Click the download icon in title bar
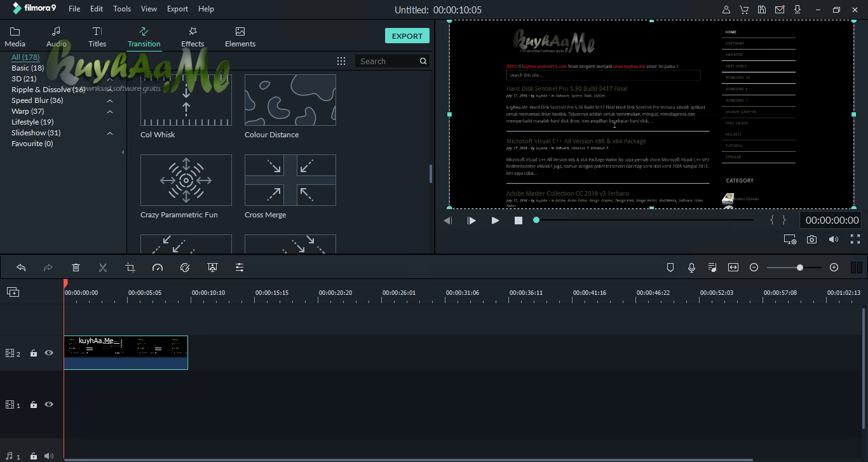 click(797, 10)
